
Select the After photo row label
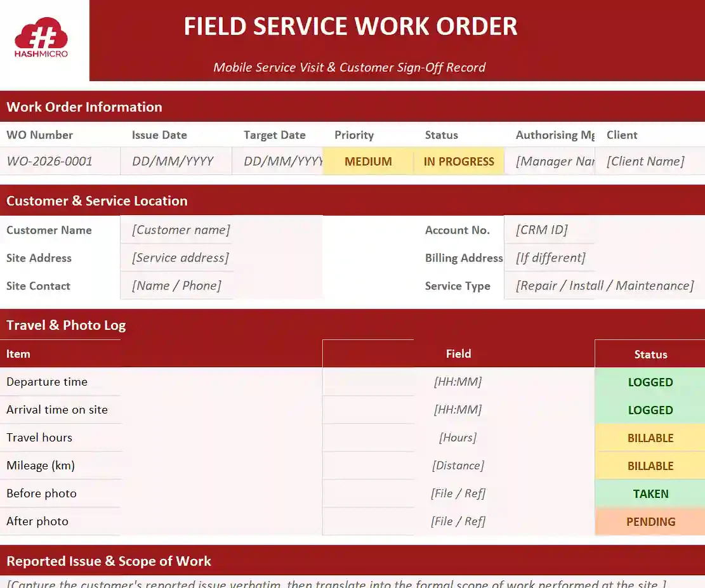(x=37, y=521)
